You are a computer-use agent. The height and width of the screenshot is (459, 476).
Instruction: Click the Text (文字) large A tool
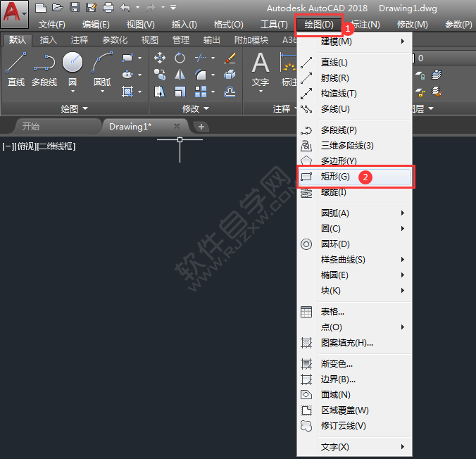(x=261, y=68)
